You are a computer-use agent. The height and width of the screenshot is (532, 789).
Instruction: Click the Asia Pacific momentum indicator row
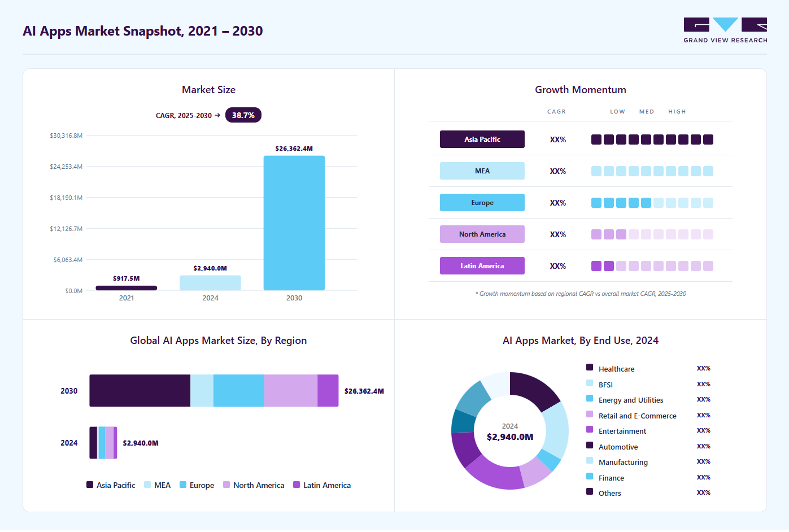click(652, 139)
